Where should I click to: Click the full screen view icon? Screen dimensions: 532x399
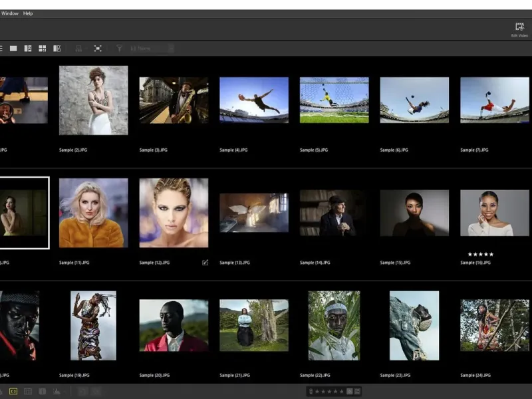(98, 49)
